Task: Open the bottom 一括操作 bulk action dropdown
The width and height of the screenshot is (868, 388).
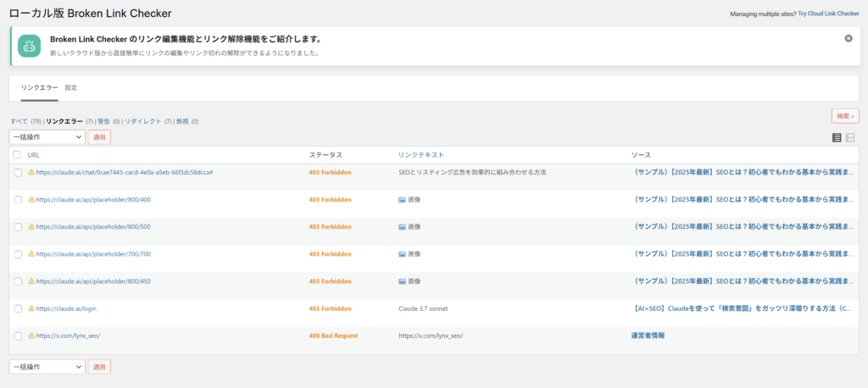Action: tap(47, 367)
